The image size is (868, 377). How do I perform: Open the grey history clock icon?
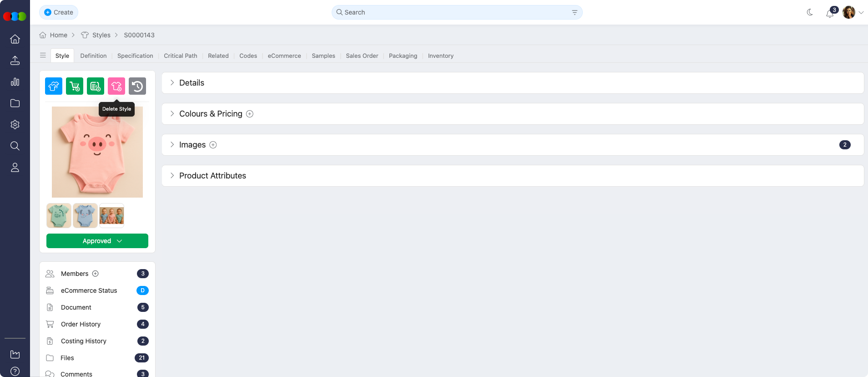coord(137,86)
